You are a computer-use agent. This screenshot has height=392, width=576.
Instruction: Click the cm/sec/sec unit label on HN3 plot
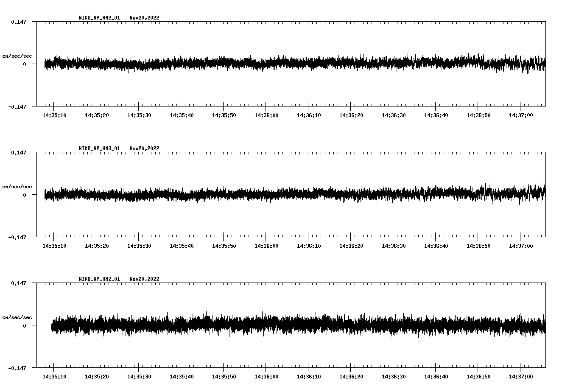pyautogui.click(x=17, y=187)
